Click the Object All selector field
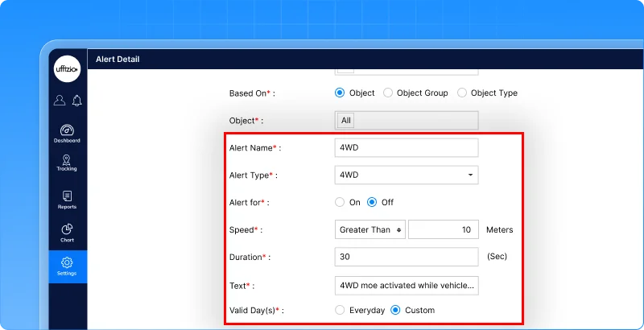 pyautogui.click(x=407, y=121)
